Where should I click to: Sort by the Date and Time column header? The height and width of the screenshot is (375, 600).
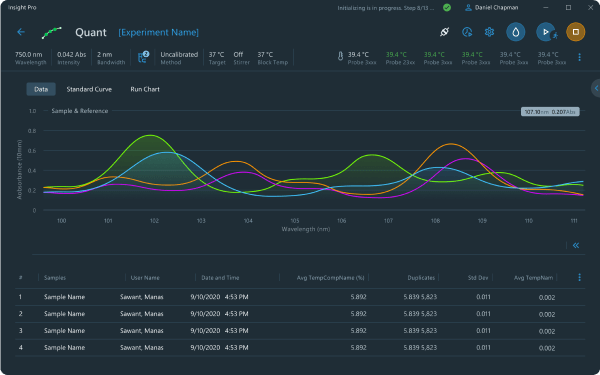[x=220, y=278]
